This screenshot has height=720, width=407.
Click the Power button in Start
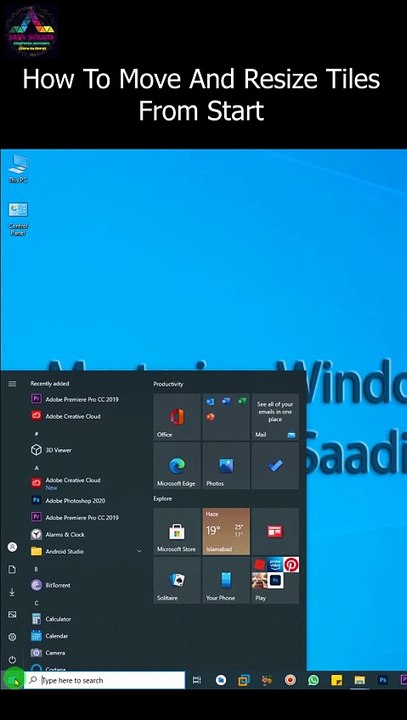coord(12,659)
